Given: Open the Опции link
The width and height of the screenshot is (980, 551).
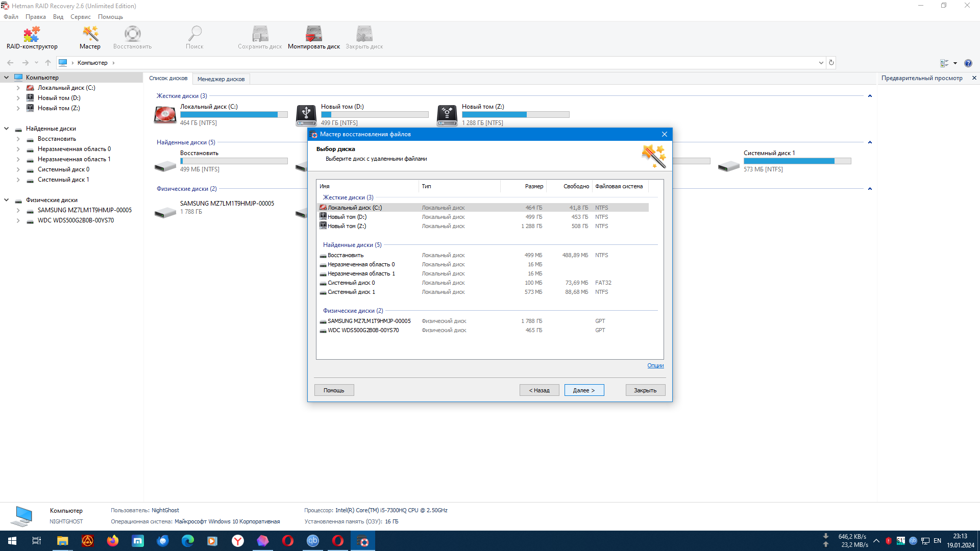Looking at the screenshot, I should 655,366.
